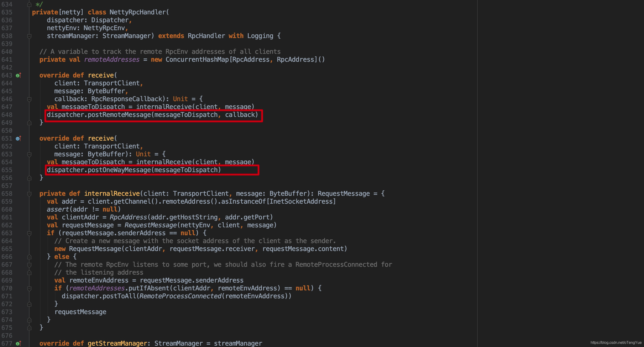The width and height of the screenshot is (644, 347).
Task: Click the NettyRpcEnv type on line 637
Action: coord(104,28)
